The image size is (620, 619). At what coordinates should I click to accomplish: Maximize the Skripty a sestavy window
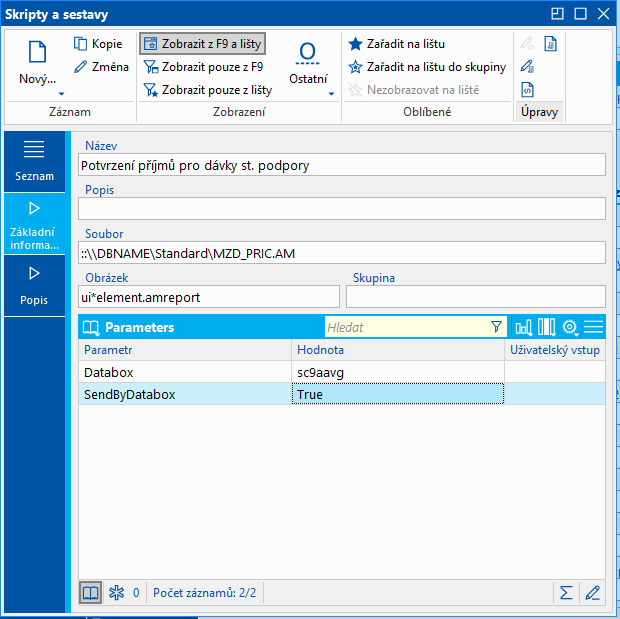[x=580, y=14]
